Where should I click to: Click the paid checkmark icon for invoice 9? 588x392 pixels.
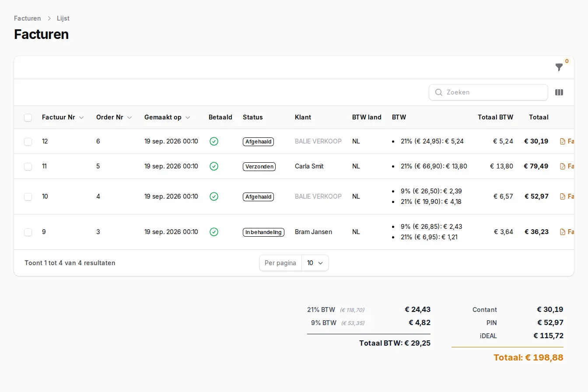tap(214, 232)
